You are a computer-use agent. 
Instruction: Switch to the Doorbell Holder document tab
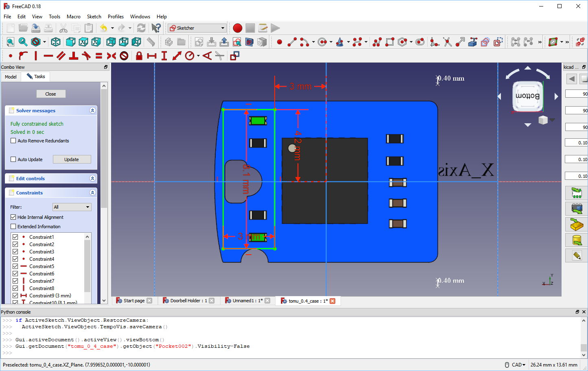tap(188, 301)
